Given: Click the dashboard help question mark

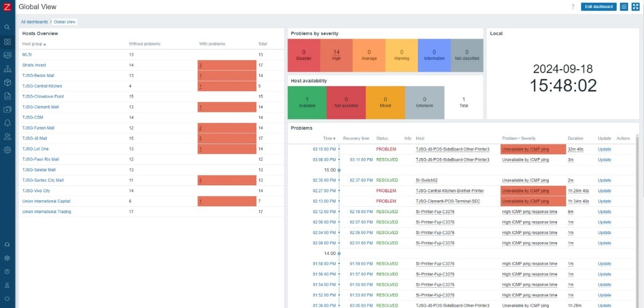Looking at the screenshot, I should (573, 7).
